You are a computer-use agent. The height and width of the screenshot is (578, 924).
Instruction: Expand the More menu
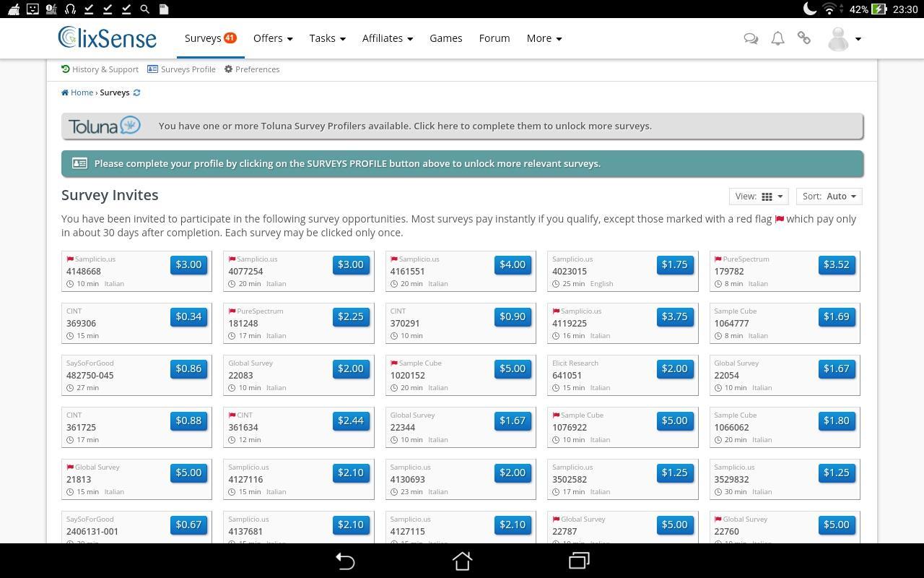tap(544, 38)
